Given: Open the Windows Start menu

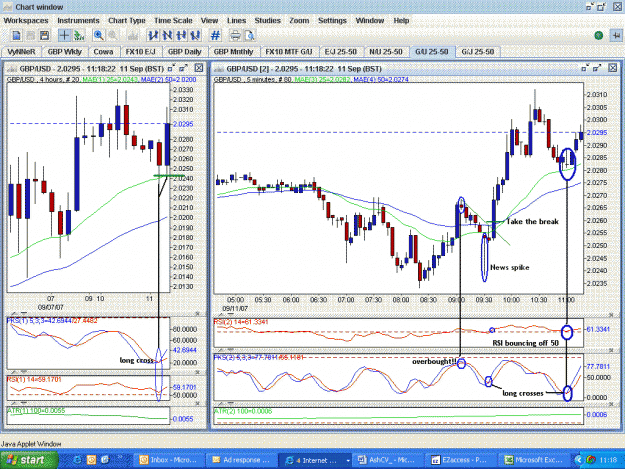Looking at the screenshot, I should pyautogui.click(x=29, y=460).
